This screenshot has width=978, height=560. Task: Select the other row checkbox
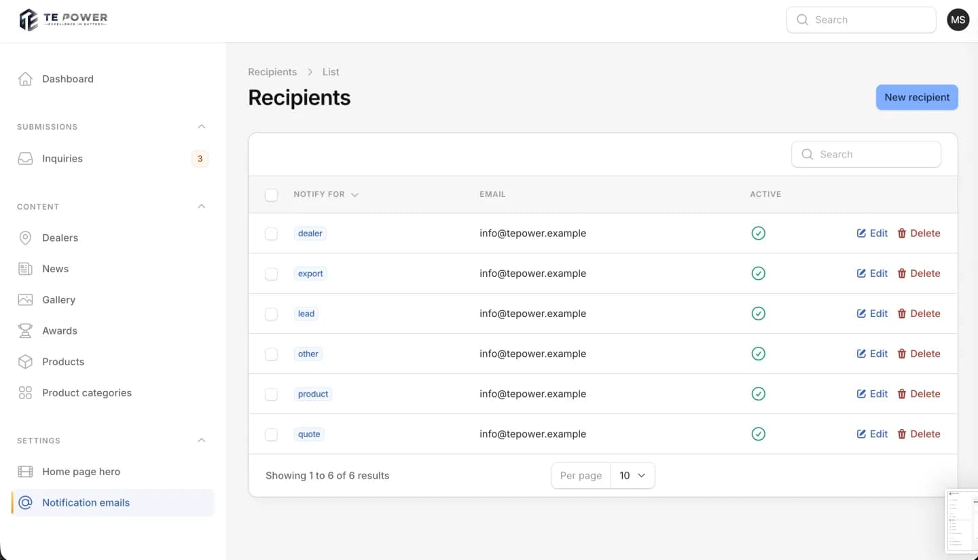click(x=271, y=354)
